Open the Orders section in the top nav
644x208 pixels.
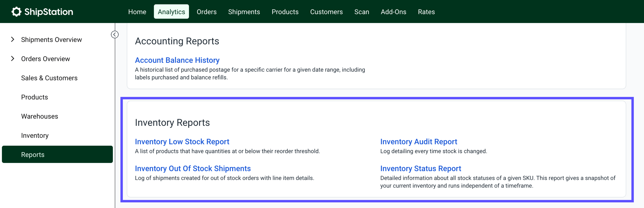click(207, 11)
